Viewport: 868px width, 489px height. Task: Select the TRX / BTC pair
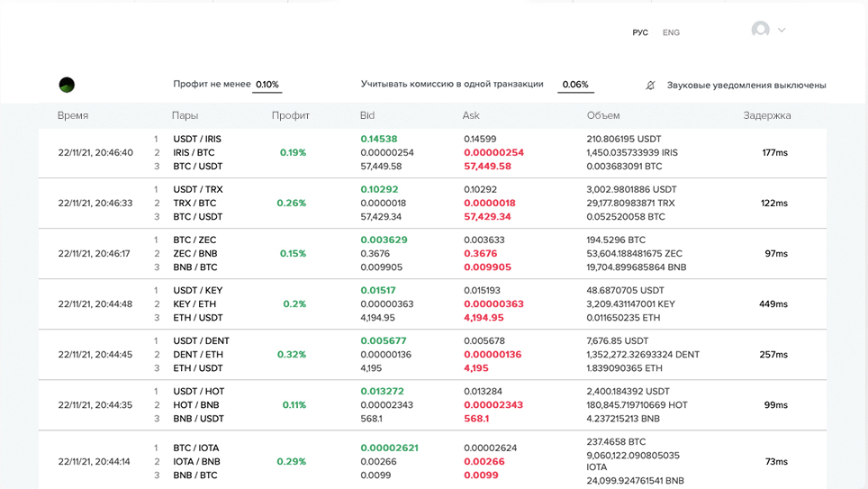[x=194, y=204]
